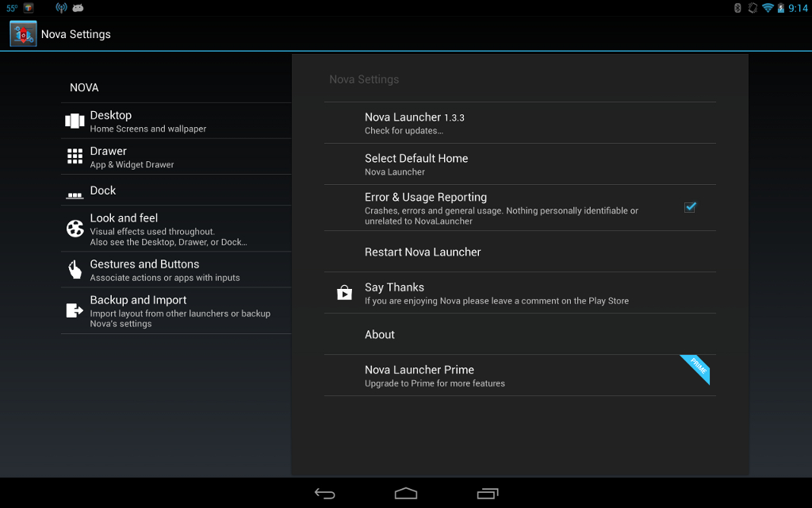Screen dimensions: 812x508
Task: Tap the notification icon beside the temperature
Action: (x=29, y=8)
